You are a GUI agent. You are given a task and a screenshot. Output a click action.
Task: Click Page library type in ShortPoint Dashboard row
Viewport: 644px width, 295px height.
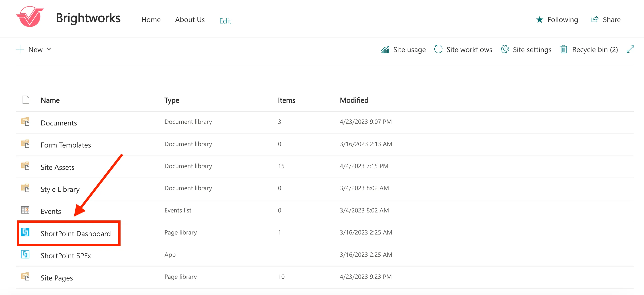tap(181, 232)
